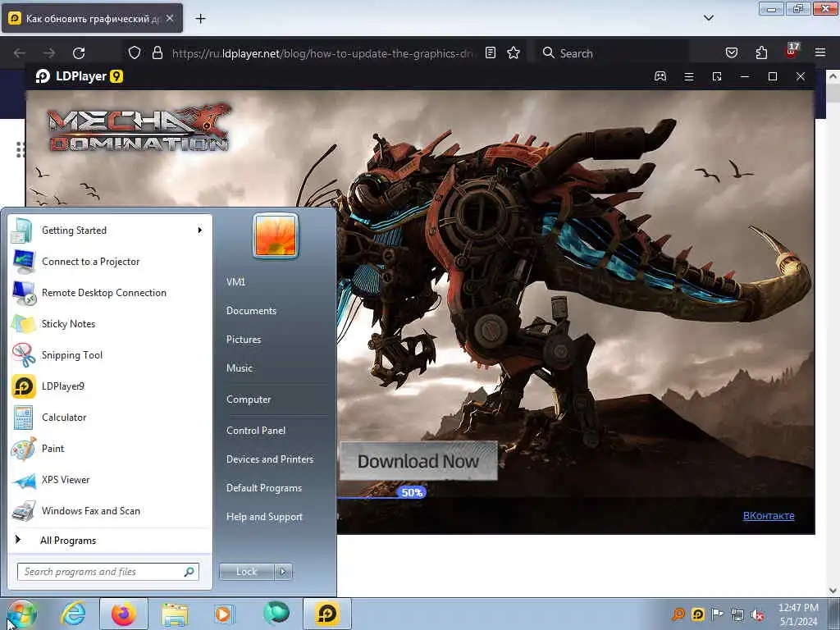Open the ВКонтакте link
Viewport: 840px width, 630px height.
(x=769, y=516)
